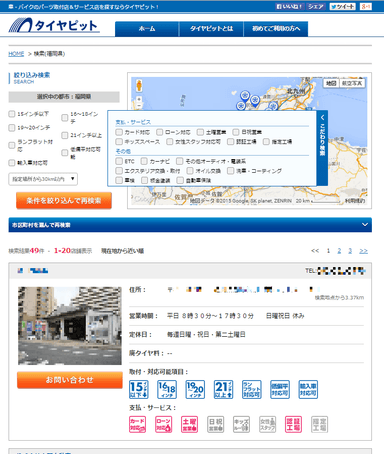Click the Tire Pit logo

54,25
